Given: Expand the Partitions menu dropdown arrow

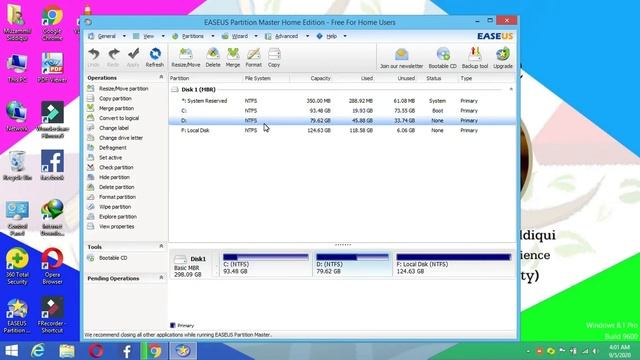Looking at the screenshot, I should (x=212, y=36).
